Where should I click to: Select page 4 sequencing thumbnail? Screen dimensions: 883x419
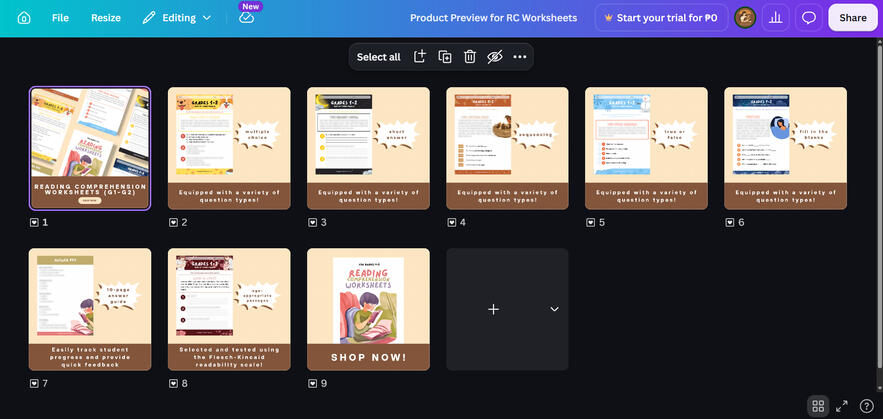[x=507, y=148]
